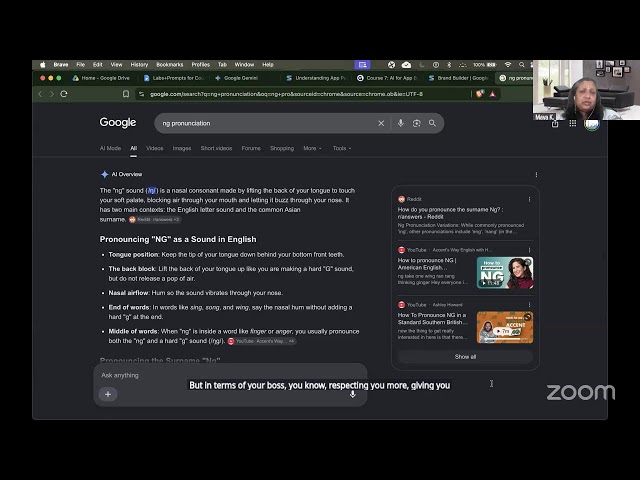
Task: Click the cloud icon in menu bar
Action: pyautogui.click(x=407, y=64)
